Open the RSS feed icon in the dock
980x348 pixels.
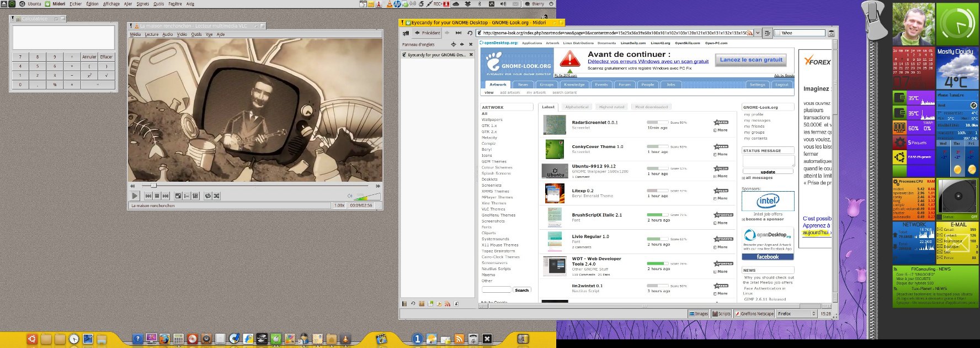(x=459, y=339)
